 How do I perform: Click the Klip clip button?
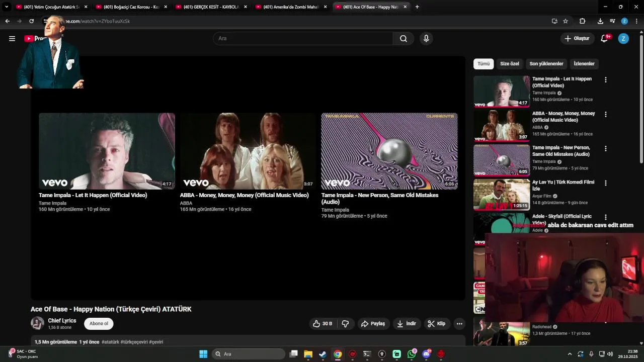[437, 324]
